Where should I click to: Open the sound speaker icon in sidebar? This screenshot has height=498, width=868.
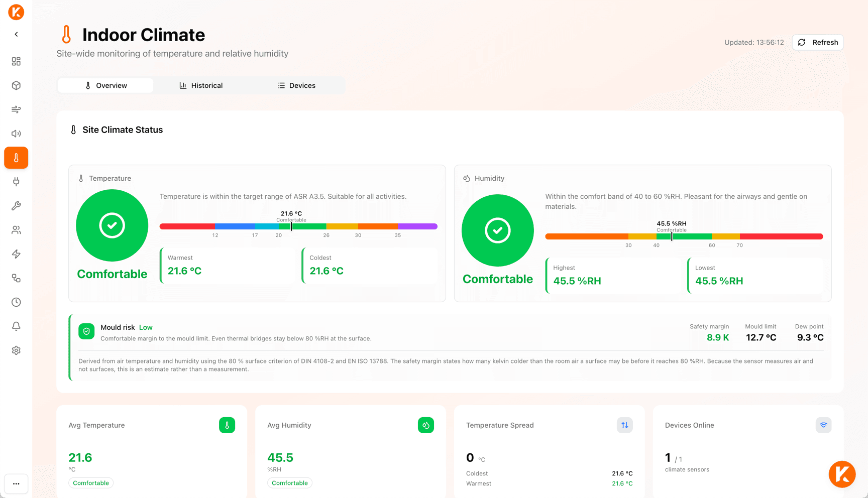click(x=16, y=134)
